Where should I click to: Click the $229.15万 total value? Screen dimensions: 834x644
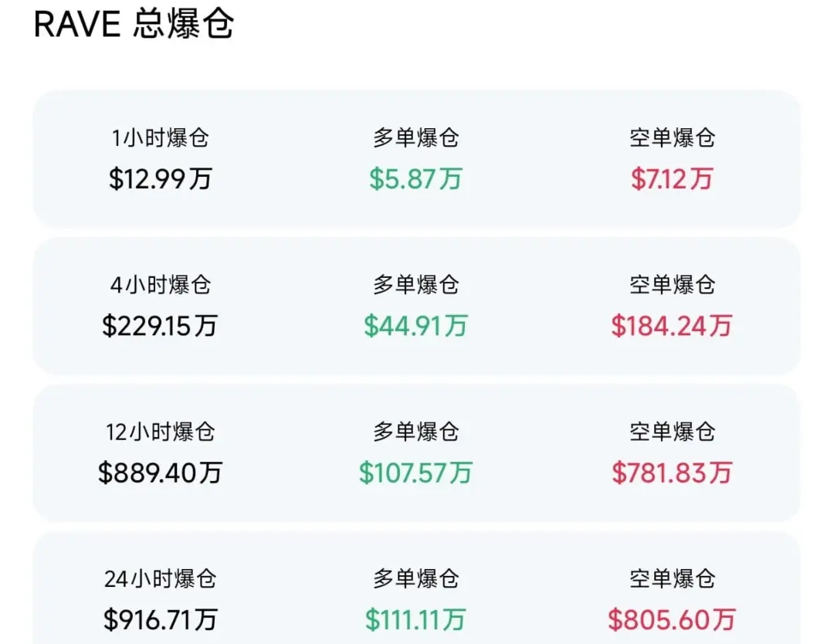160,326
